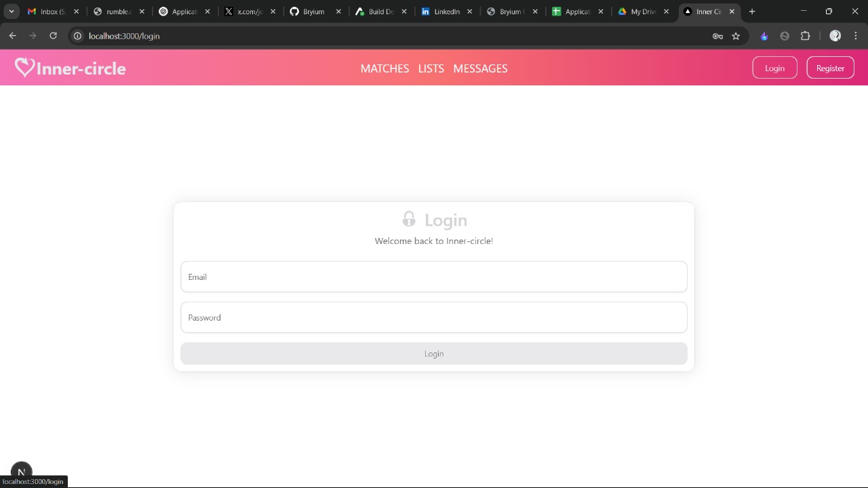Close the Inner Circle tab
Viewport: 868px width, 488px height.
click(732, 12)
